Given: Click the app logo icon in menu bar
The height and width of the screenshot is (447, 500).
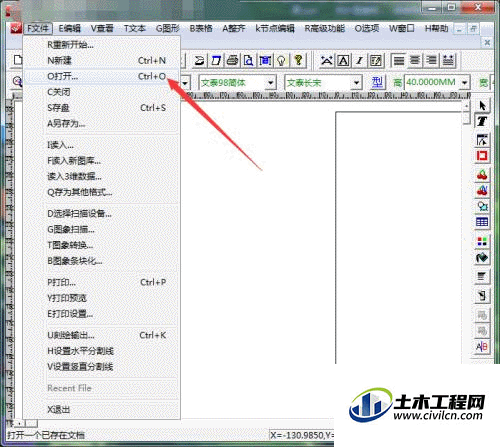Looking at the screenshot, I should coord(16,29).
